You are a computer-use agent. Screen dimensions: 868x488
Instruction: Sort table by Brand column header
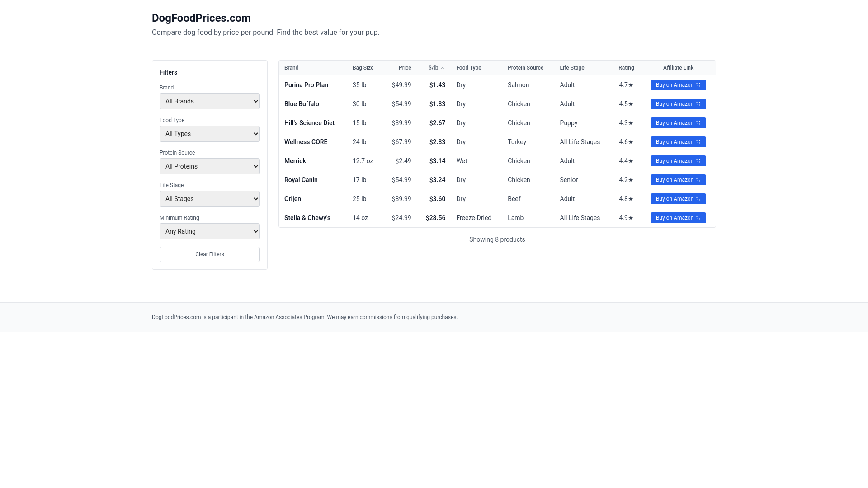click(x=291, y=68)
